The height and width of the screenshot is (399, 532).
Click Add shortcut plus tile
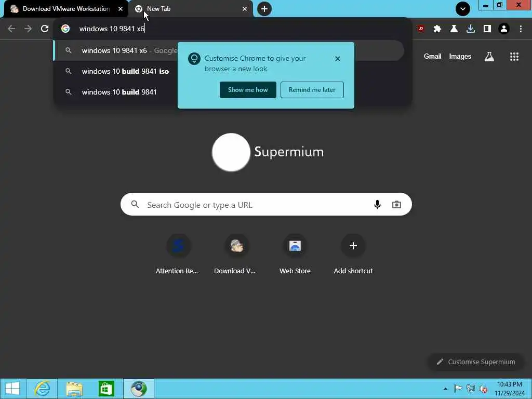[353, 254]
